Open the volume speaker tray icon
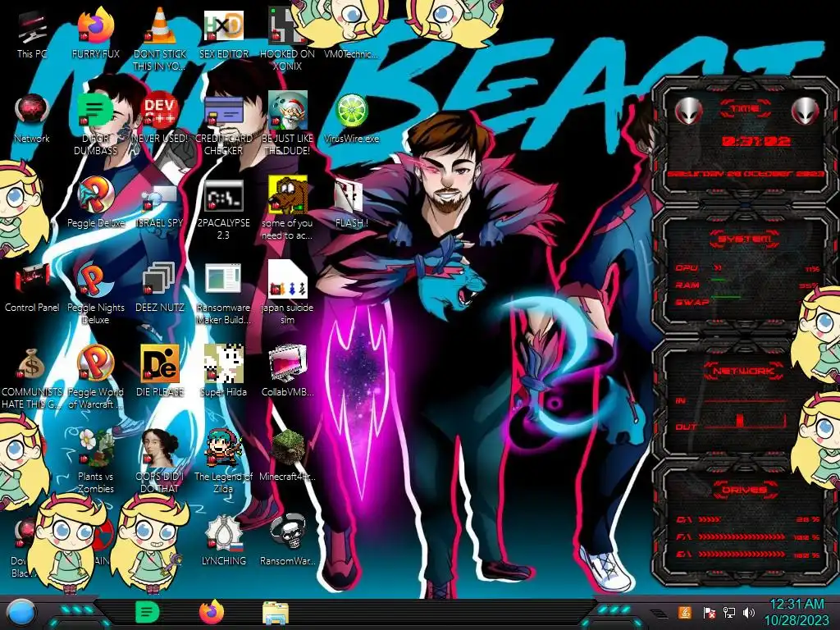Image resolution: width=840 pixels, height=630 pixels. (x=750, y=612)
